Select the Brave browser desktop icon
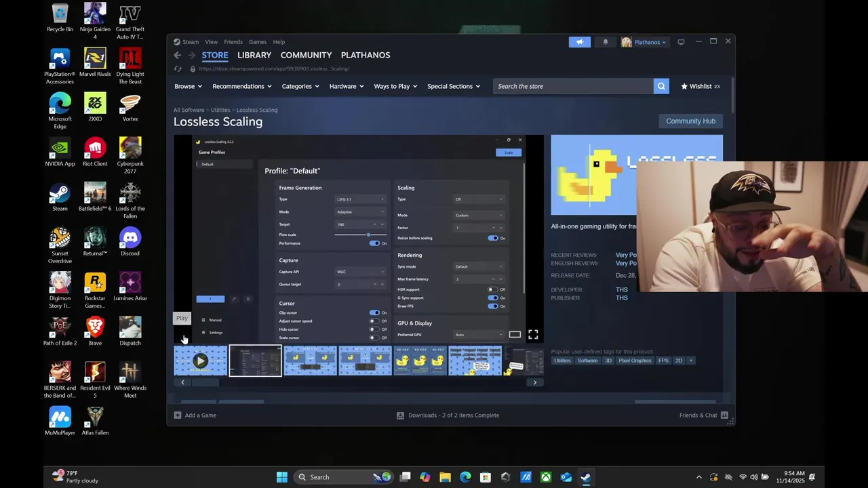Viewport: 868px width, 488px height. tap(95, 331)
